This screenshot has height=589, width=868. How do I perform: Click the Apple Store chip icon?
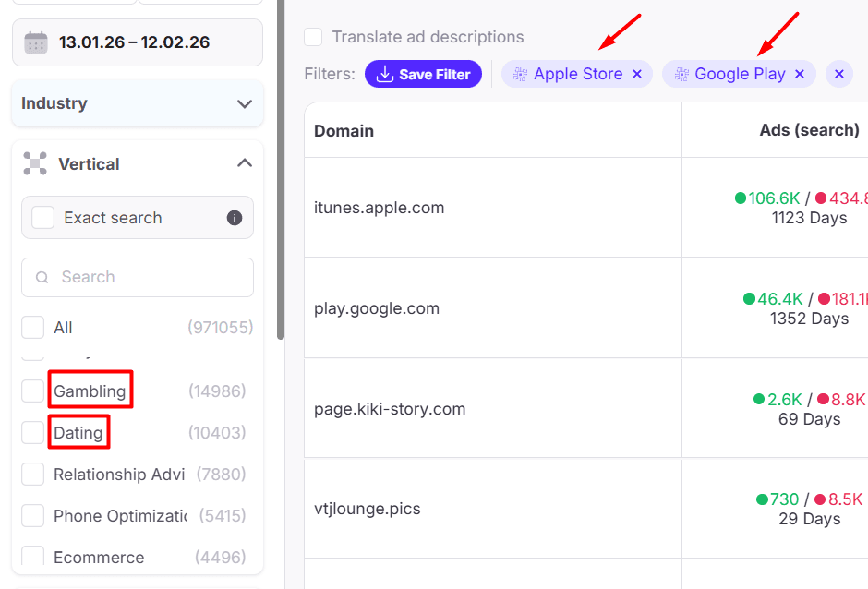[520, 74]
